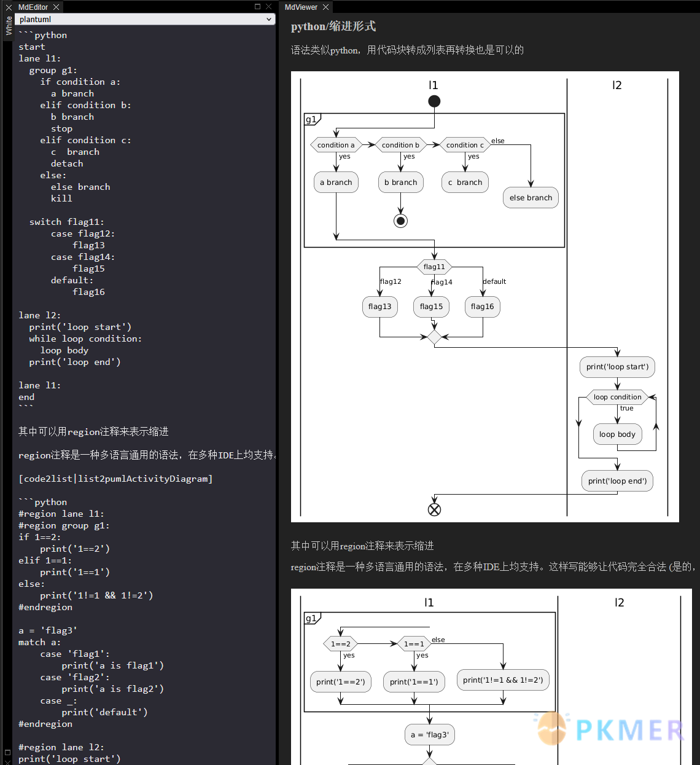Click the 'case flag14:' editor line
This screenshot has height=765, width=700.
tap(83, 257)
